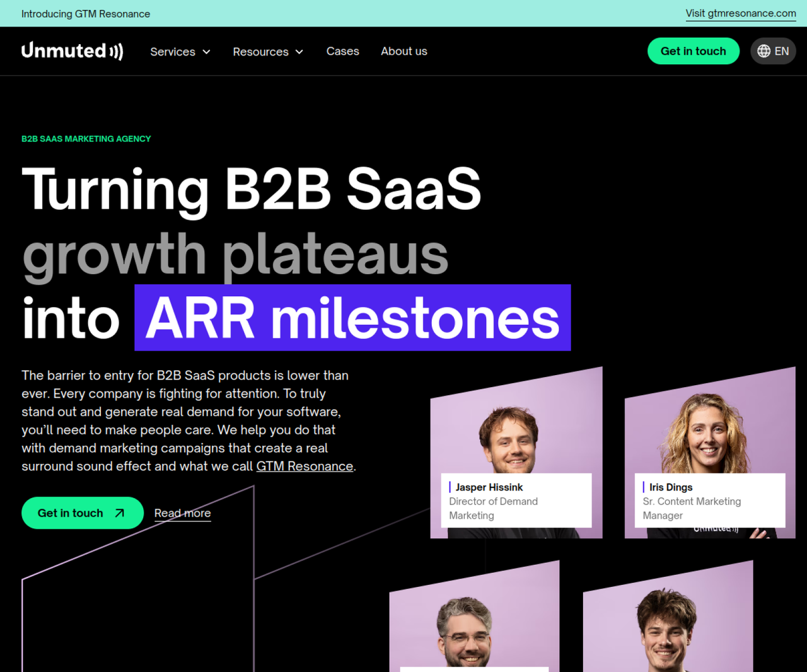Click the Unmuted logo in the header
807x672 pixels.
(x=73, y=51)
